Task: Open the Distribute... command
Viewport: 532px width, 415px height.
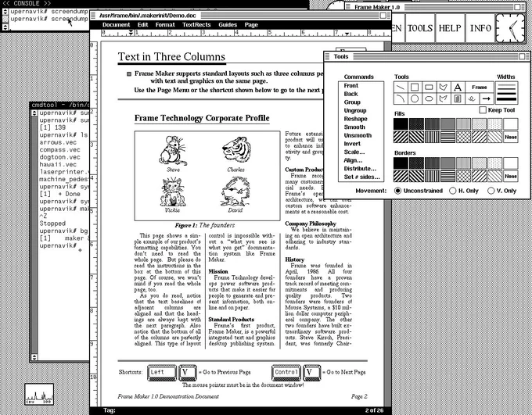Action: point(360,169)
